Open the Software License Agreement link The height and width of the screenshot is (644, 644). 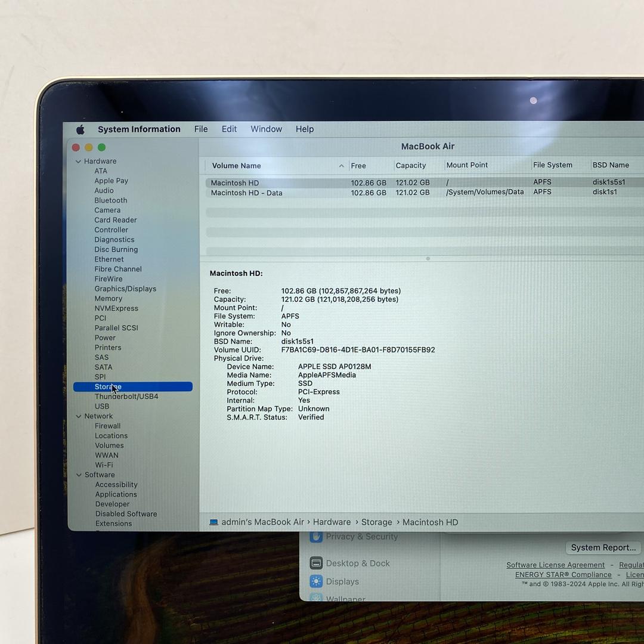(555, 565)
